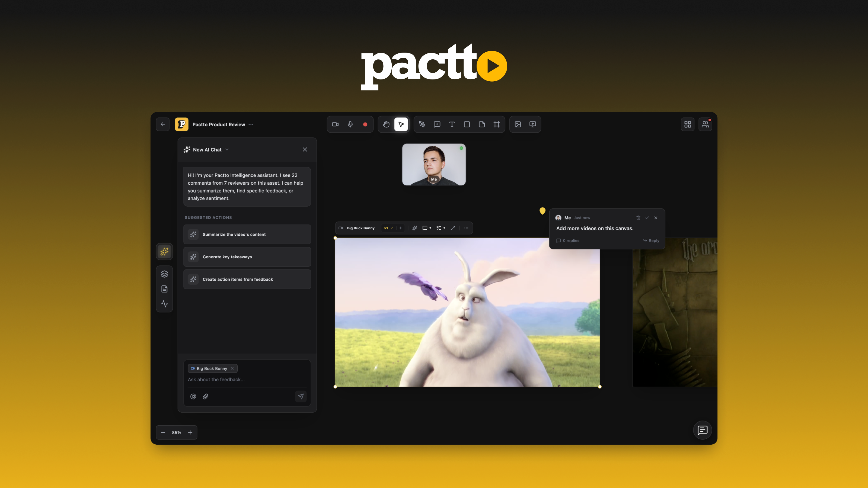Click the Ask about the feedback field
The height and width of the screenshot is (488, 868).
click(x=247, y=380)
